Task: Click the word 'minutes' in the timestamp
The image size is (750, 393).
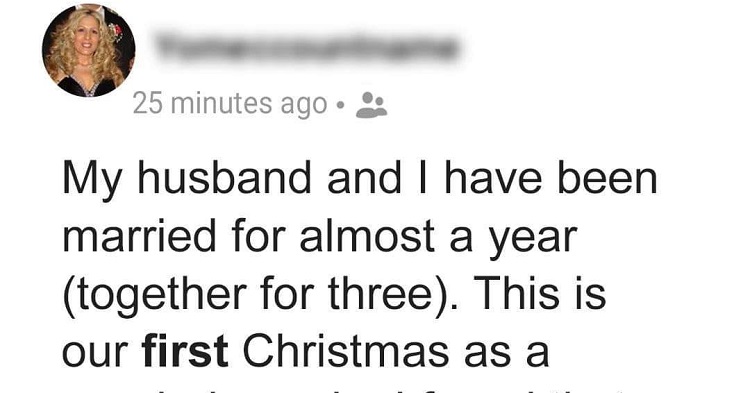Action: (223, 104)
